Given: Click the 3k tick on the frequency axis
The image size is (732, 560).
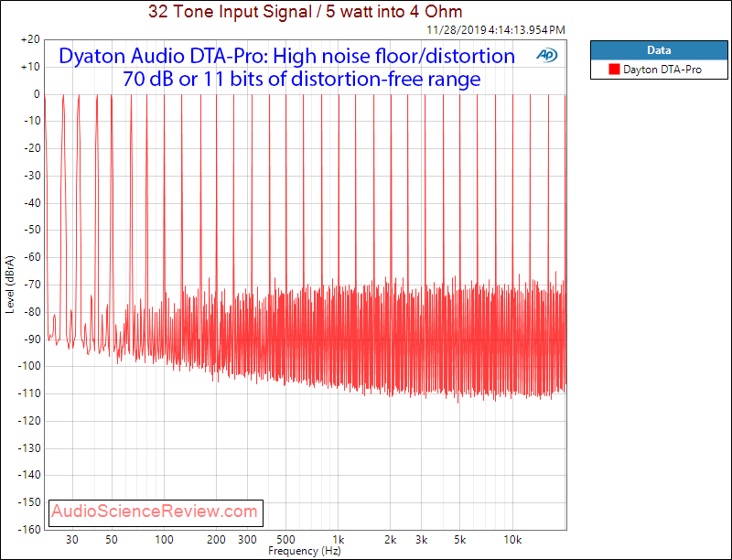Looking at the screenshot, I should coord(421,540).
